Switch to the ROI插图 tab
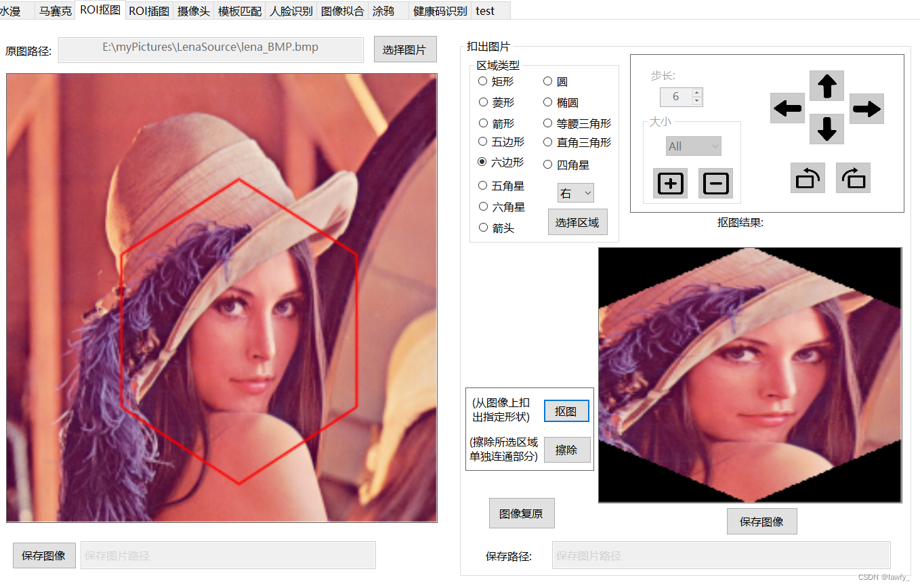 tap(148, 10)
